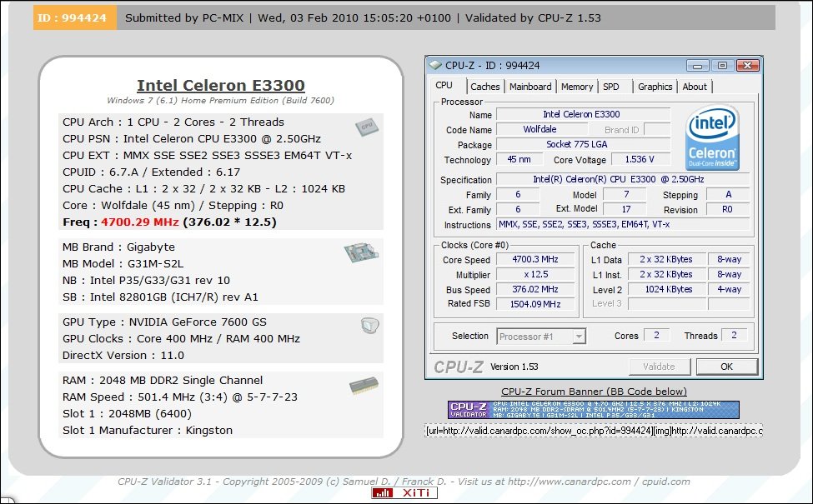The width and height of the screenshot is (813, 504).
Task: Click the Core Voltage value '1.536 V'
Action: click(640, 159)
